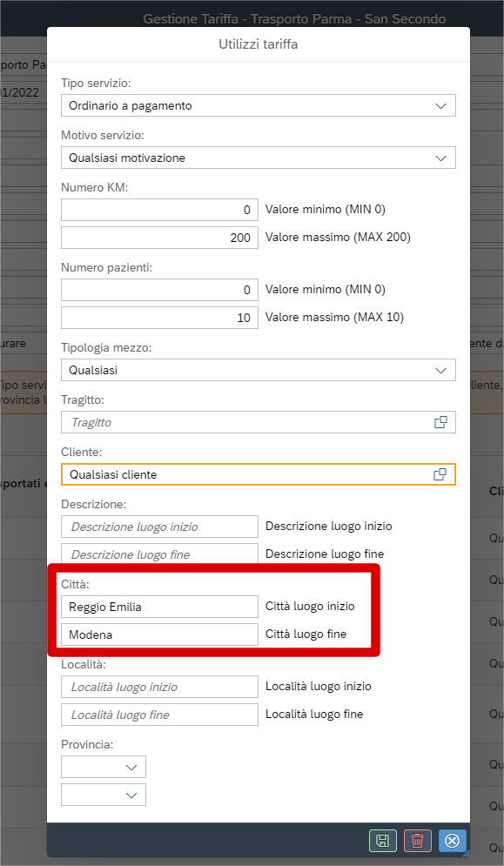Open value help icon for Tragitto

440,422
